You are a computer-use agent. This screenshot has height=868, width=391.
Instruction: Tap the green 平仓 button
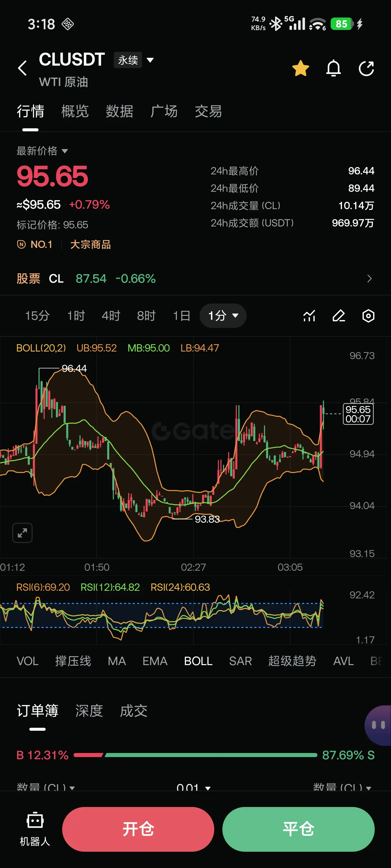298,829
